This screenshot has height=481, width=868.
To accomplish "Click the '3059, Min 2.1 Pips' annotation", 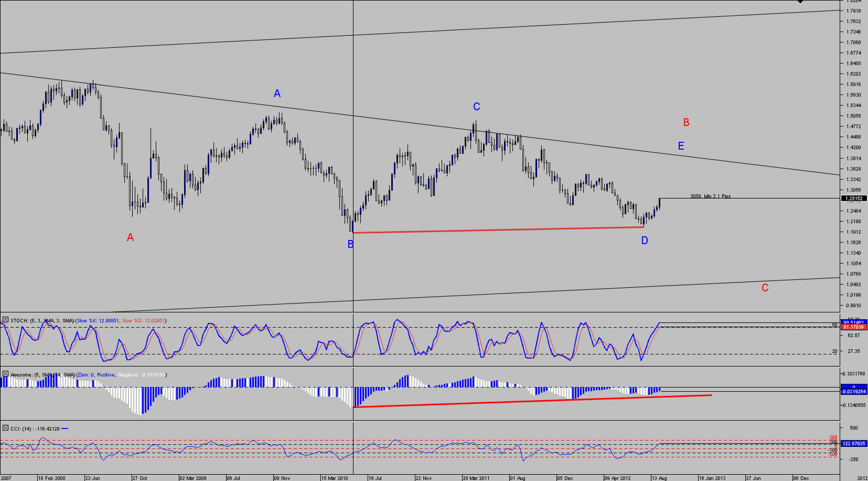I will (x=710, y=196).
